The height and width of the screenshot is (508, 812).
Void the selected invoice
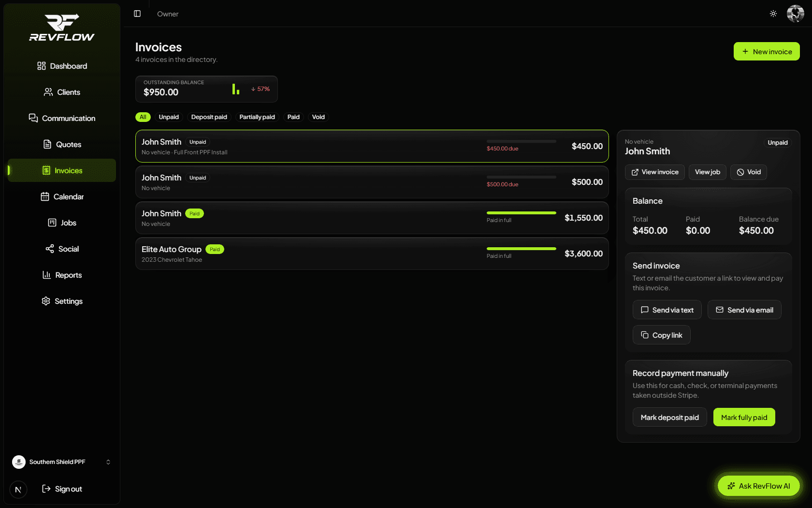749,172
